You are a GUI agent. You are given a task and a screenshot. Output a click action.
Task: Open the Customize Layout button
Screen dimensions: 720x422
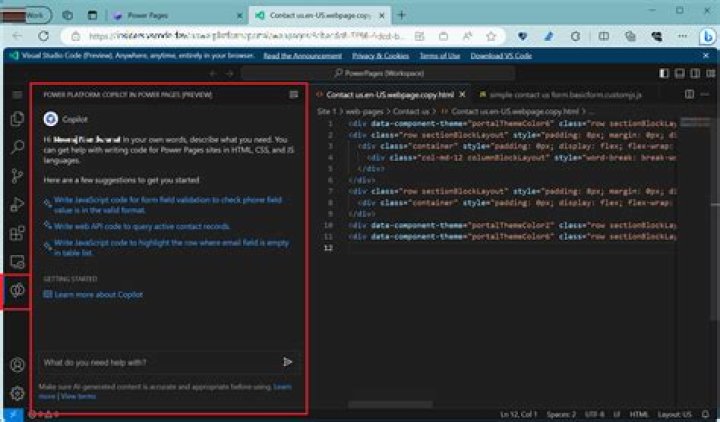tap(710, 73)
